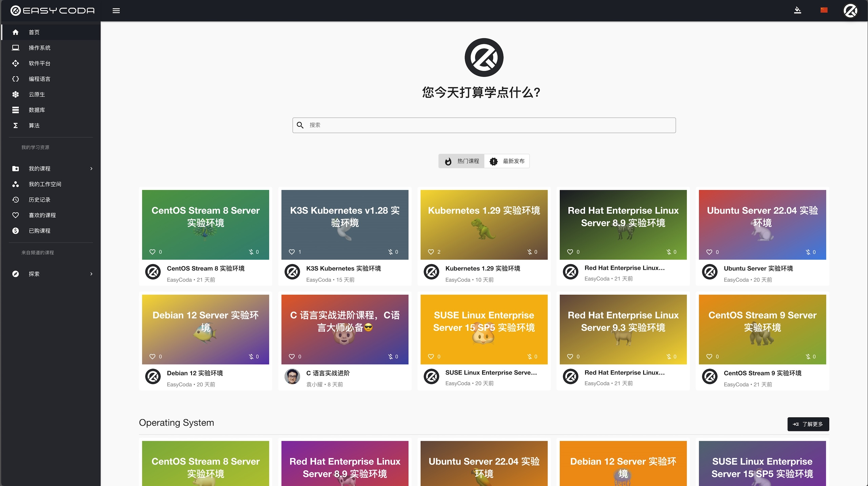Screen dimensions: 868x486
Task: Click the hamburger menu icon in header
Action: (116, 11)
